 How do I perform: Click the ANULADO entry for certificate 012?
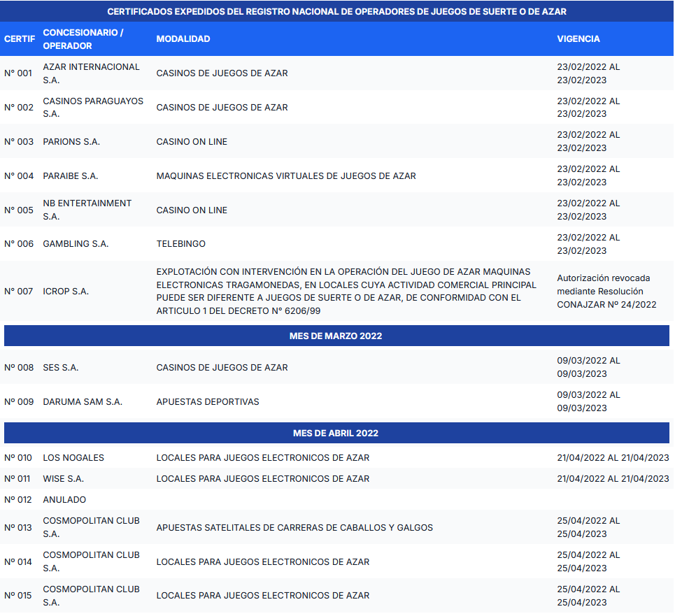[64, 500]
